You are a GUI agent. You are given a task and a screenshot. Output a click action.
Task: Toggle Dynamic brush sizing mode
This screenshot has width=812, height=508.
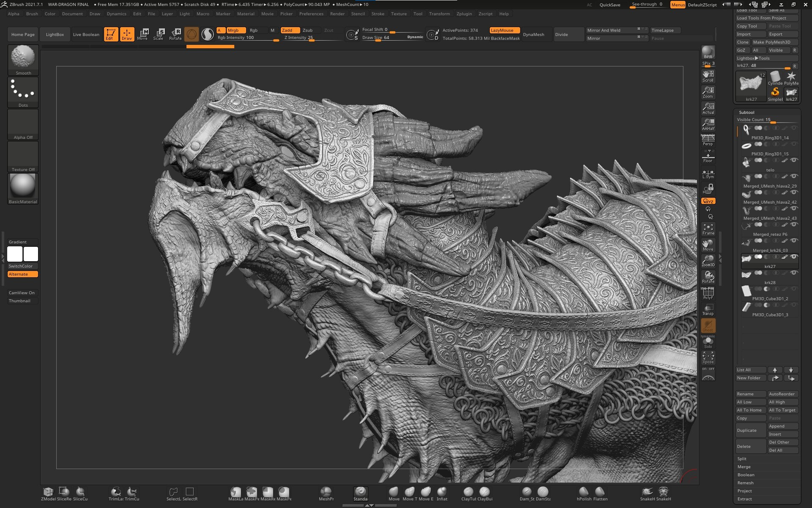[x=415, y=37]
